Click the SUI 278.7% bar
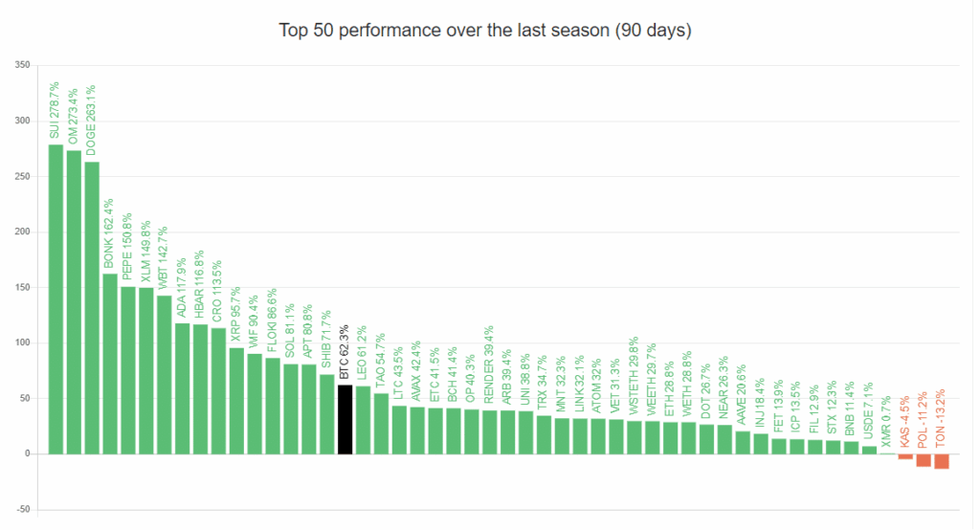 point(56,298)
